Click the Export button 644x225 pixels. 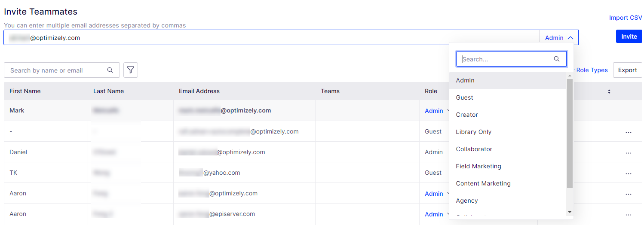tap(627, 70)
